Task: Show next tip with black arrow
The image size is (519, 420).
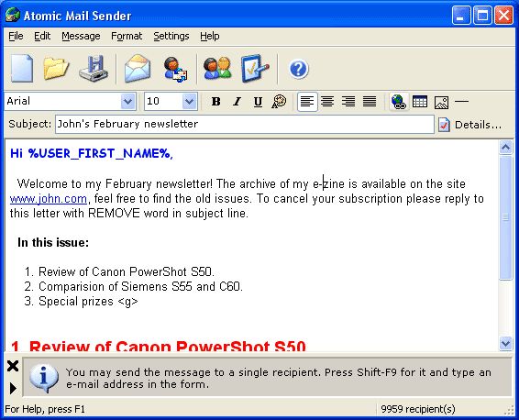Action: coord(13,388)
